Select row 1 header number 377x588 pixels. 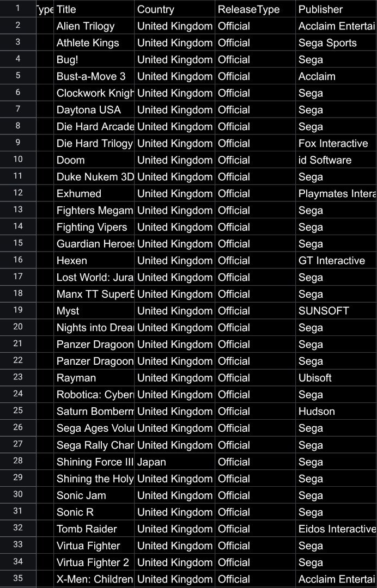click(18, 9)
